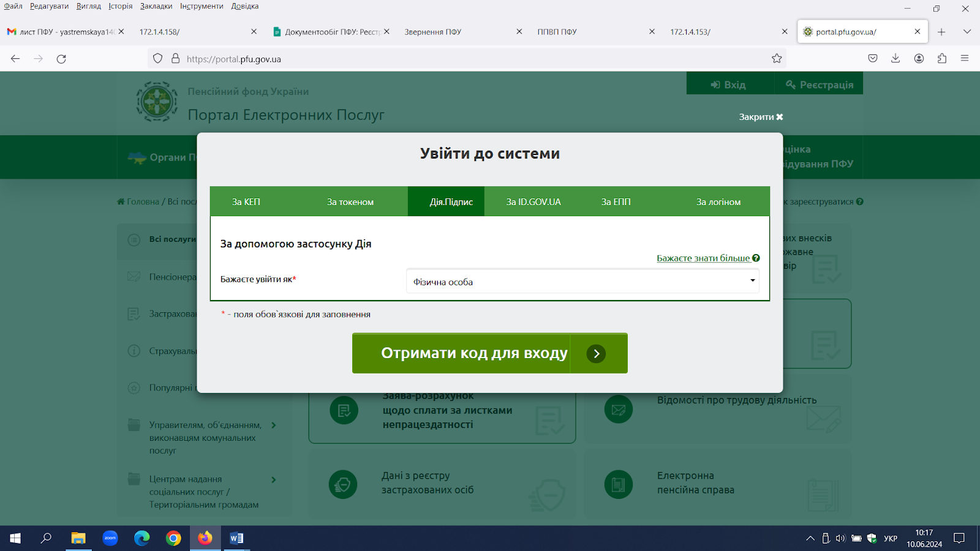Open Дані з реєстру застрахованих осіб card
The height and width of the screenshot is (551, 980).
(442, 484)
